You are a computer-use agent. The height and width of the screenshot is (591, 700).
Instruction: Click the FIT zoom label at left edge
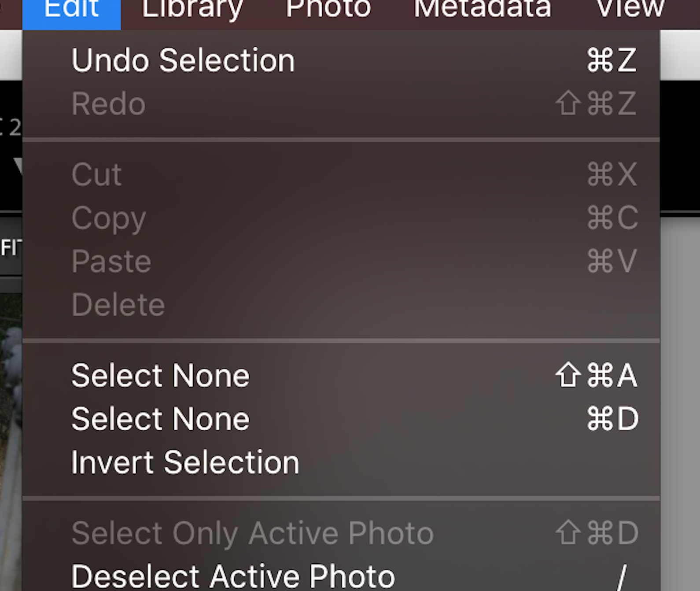(x=10, y=247)
